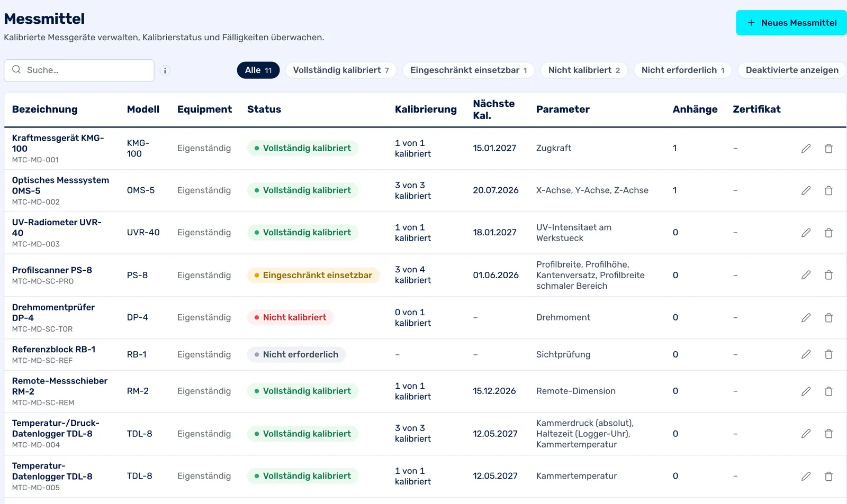Click the red Nicht kalibriert status badge
The image size is (847, 504).
[x=290, y=317]
